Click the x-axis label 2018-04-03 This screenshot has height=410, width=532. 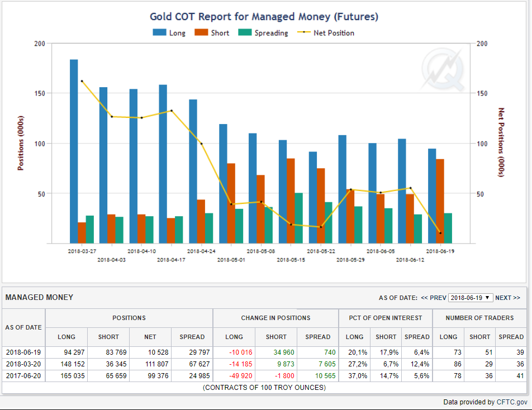tap(112, 260)
